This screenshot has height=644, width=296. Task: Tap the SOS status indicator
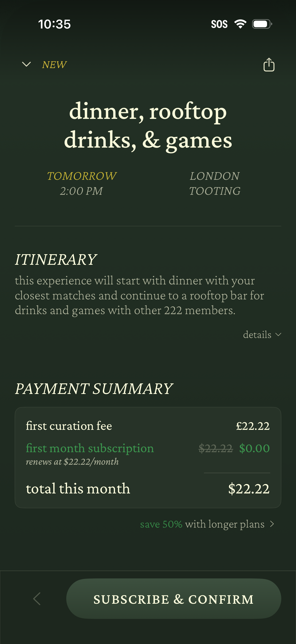pyautogui.click(x=219, y=24)
